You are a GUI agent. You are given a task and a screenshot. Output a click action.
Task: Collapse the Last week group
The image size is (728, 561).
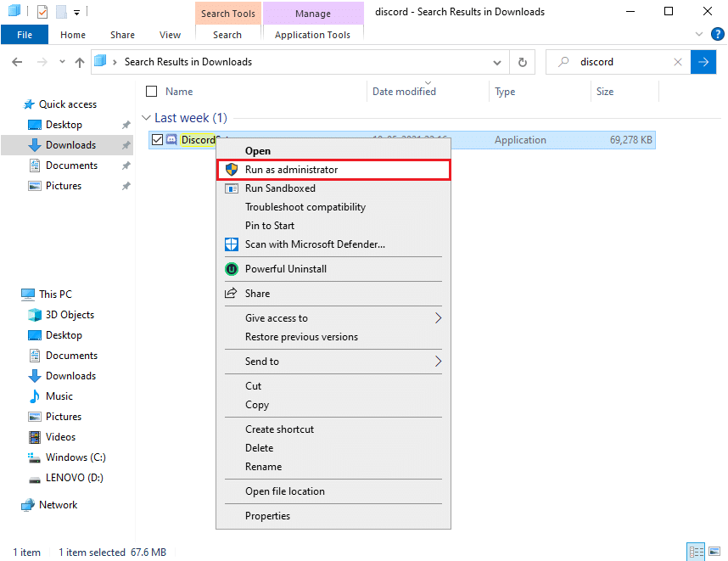tap(146, 119)
